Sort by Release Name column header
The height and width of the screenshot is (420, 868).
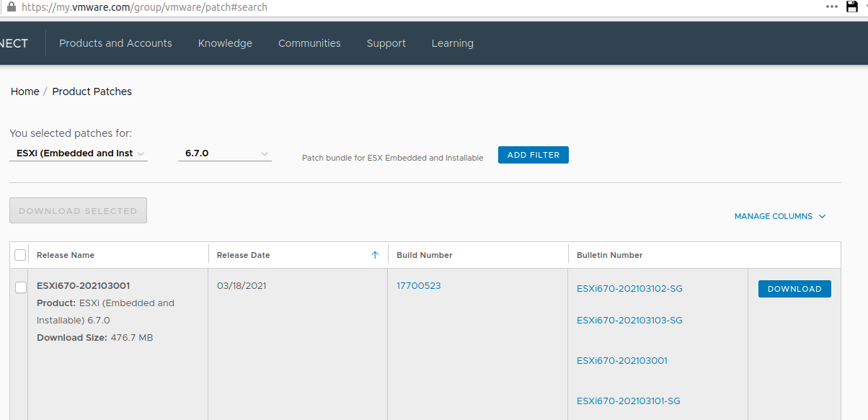66,255
